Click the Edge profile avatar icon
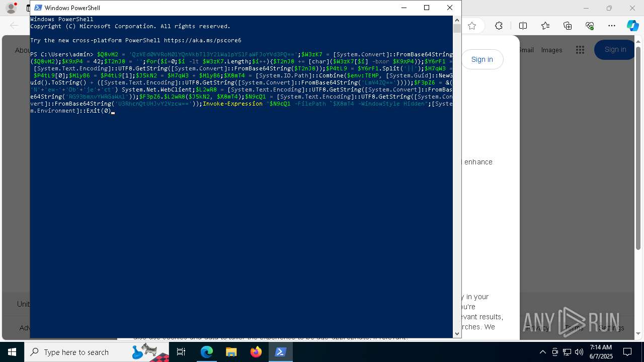Screen dimensions: 644x362 pos(11,8)
